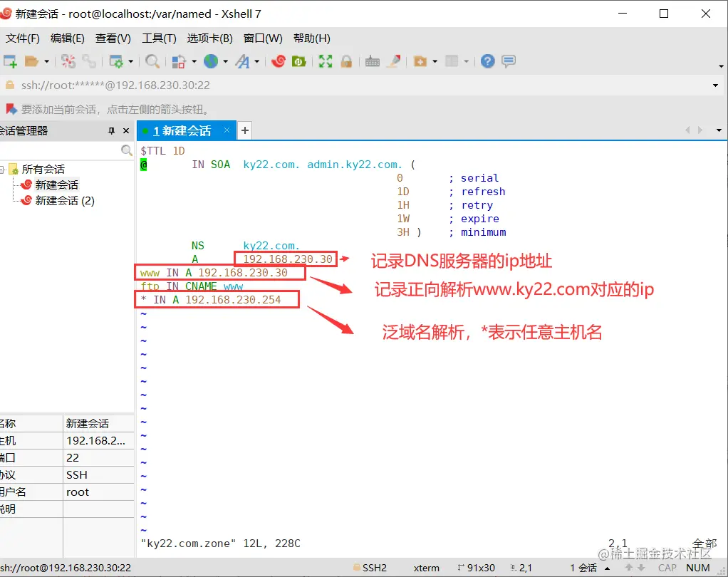
Task: Click xterm in the status bar
Action: pos(426,568)
